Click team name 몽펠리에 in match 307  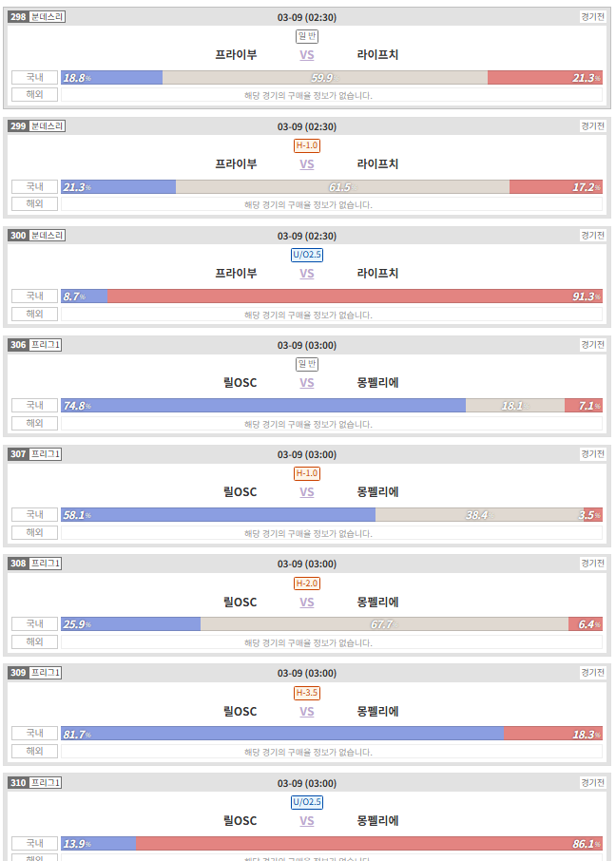(377, 492)
